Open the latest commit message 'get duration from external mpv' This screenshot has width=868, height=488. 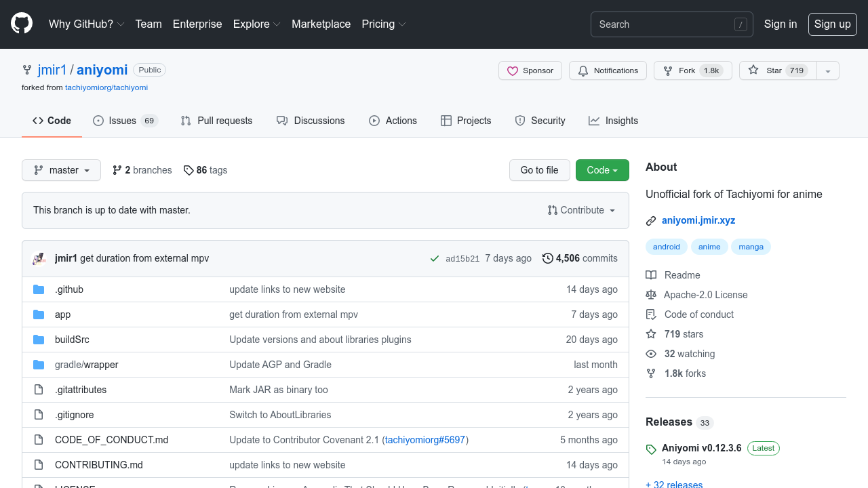click(144, 258)
